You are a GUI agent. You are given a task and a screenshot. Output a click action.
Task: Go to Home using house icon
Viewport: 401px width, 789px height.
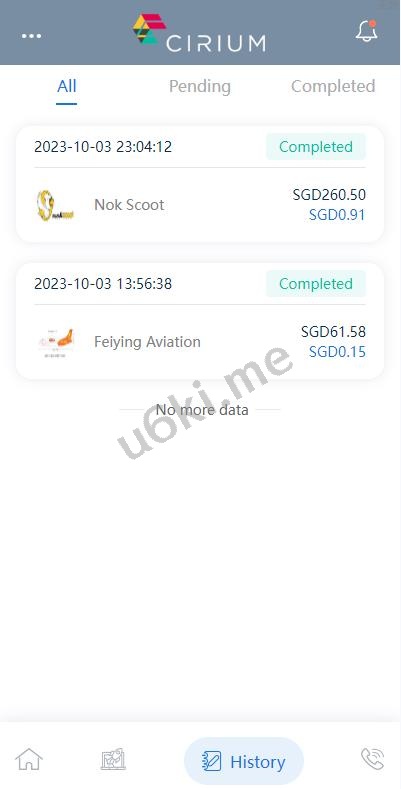coord(29,759)
